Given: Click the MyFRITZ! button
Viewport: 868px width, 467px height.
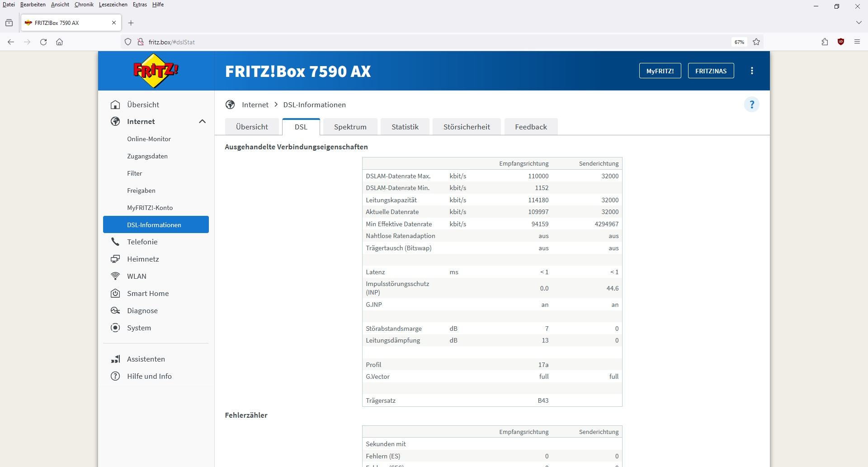Looking at the screenshot, I should 660,71.
